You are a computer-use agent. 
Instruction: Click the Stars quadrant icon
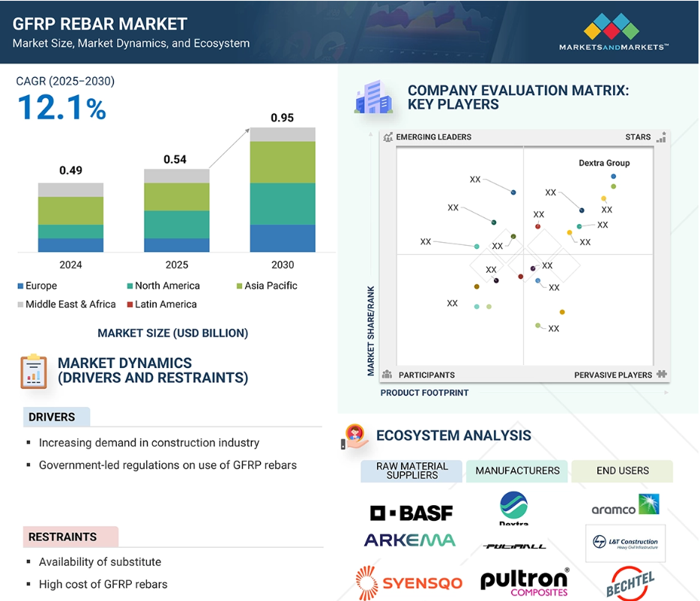tap(662, 137)
